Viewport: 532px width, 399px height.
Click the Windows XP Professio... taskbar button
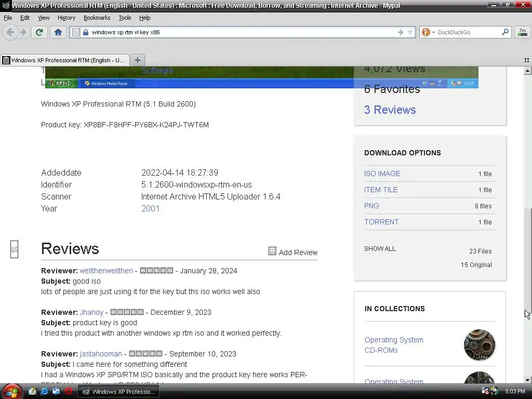click(x=119, y=392)
